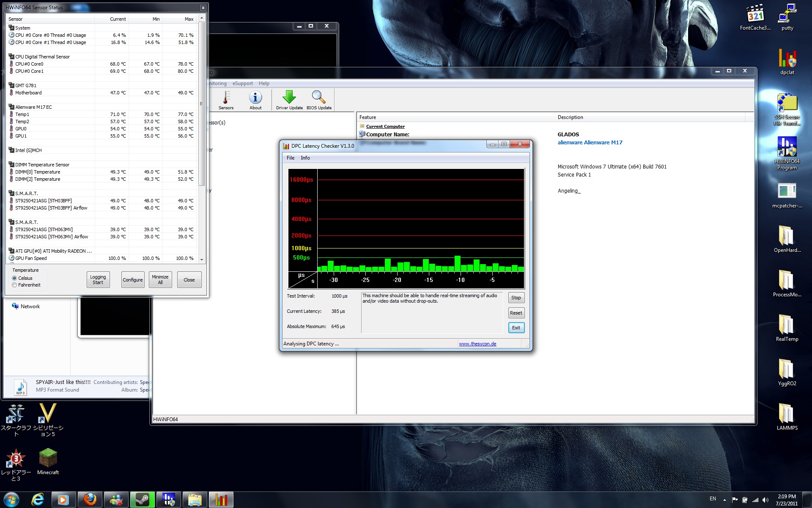Click the taskbar clock showing 2:19 PM
This screenshot has height=508, width=812.
[787, 500]
